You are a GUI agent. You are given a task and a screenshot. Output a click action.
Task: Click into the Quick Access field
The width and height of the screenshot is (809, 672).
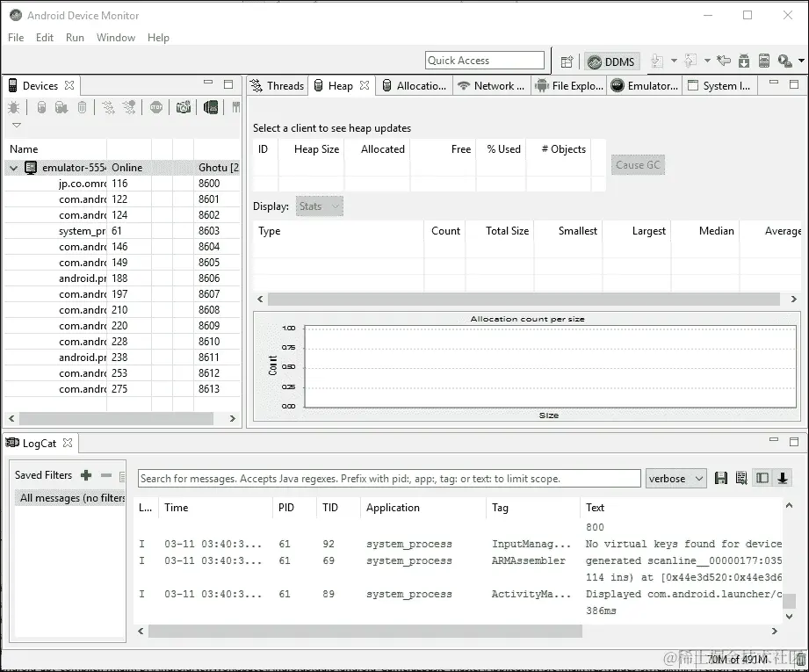point(485,61)
